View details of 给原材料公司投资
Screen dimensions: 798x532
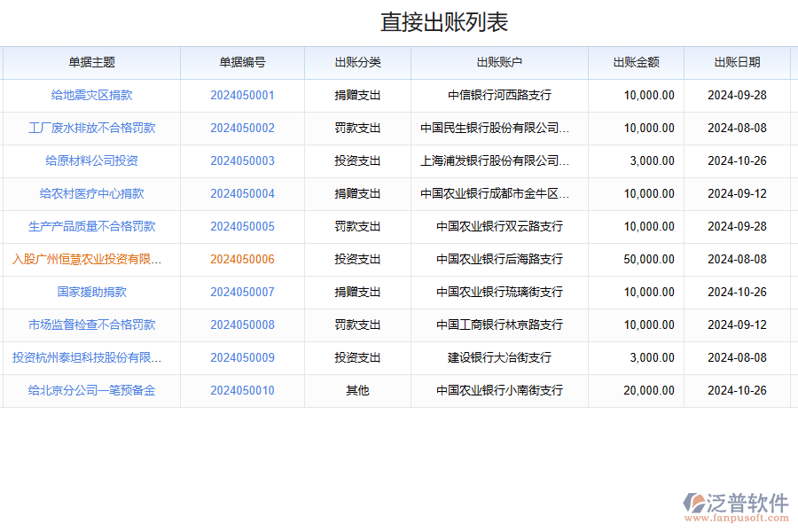coord(92,160)
